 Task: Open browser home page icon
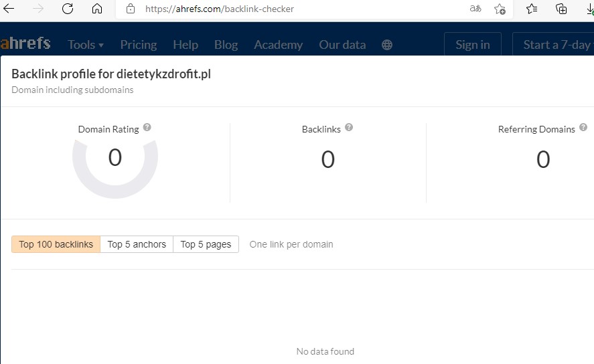(x=97, y=9)
